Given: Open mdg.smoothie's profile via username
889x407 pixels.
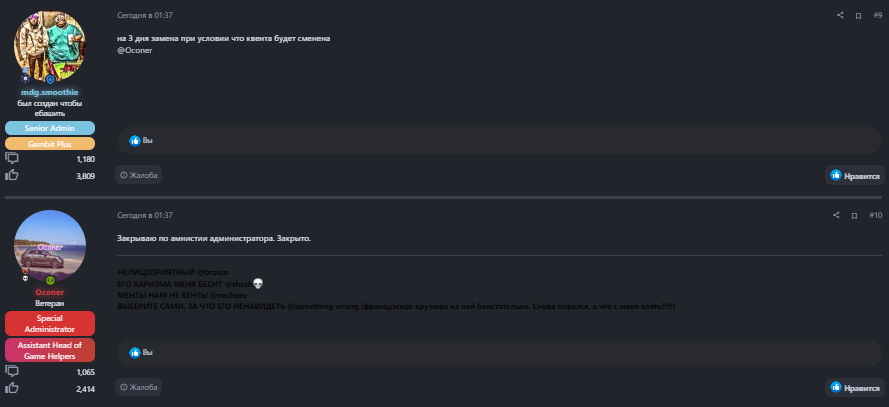Looking at the screenshot, I should (49, 92).
